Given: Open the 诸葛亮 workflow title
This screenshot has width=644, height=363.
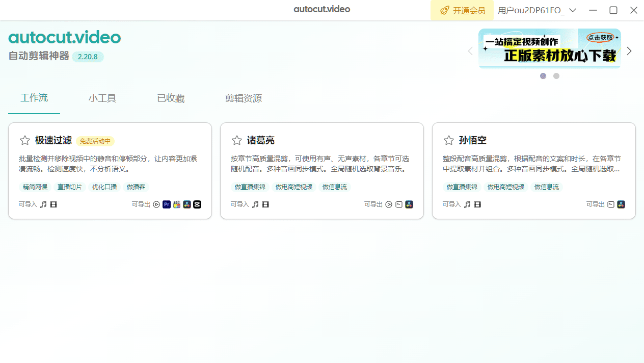Looking at the screenshot, I should click(261, 140).
